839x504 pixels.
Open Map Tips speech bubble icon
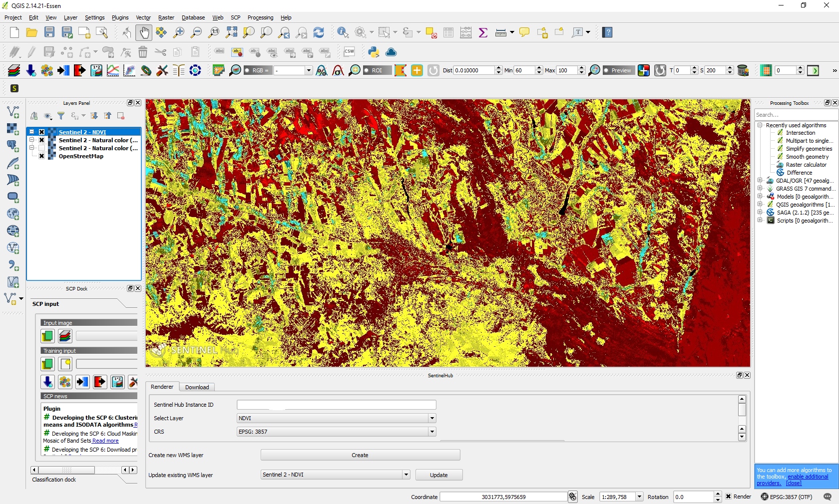[524, 33]
